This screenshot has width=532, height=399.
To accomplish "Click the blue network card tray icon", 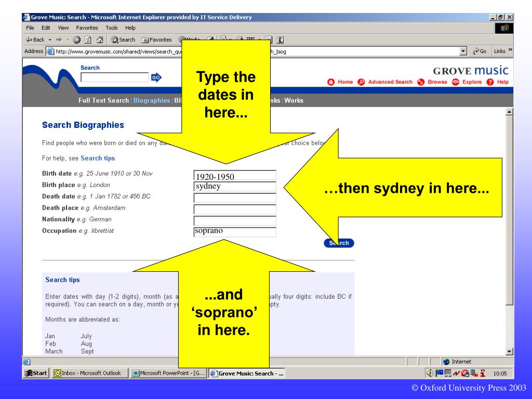I will (440, 373).
